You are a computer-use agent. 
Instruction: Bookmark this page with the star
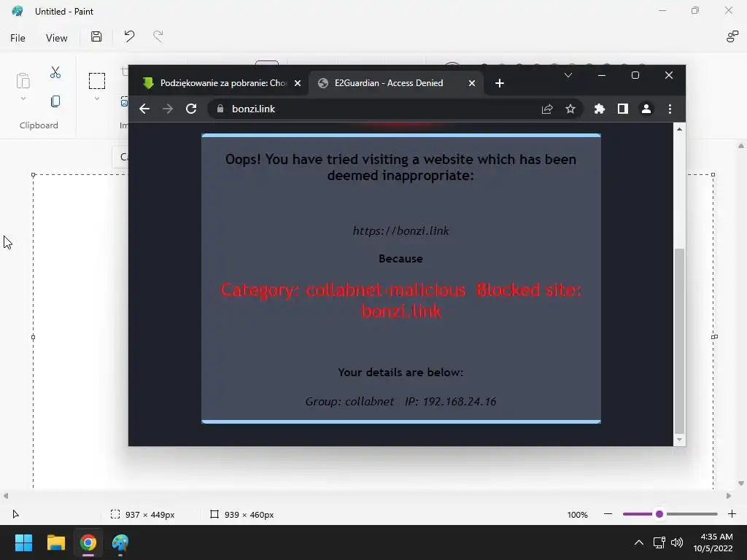[x=570, y=109]
